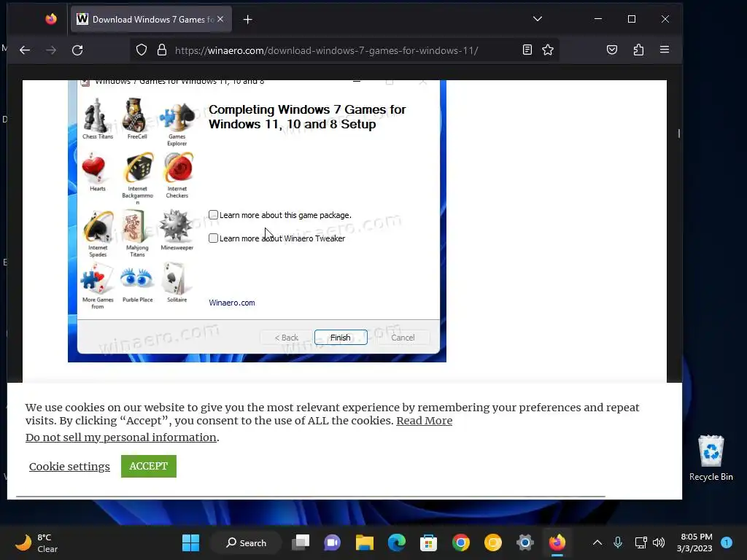Click the Solitaire icon
Screen dimensions: 747x560
point(177,283)
